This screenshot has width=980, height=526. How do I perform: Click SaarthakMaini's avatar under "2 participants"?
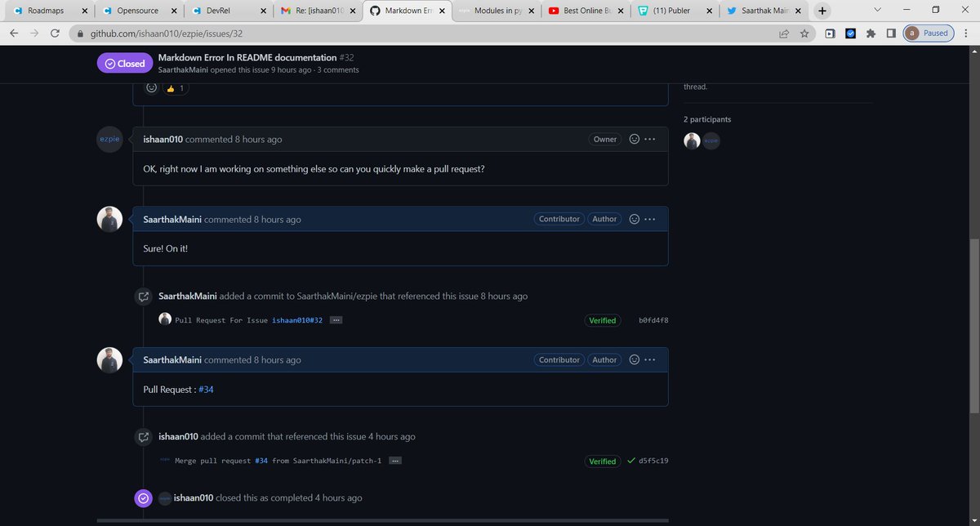tap(693, 140)
